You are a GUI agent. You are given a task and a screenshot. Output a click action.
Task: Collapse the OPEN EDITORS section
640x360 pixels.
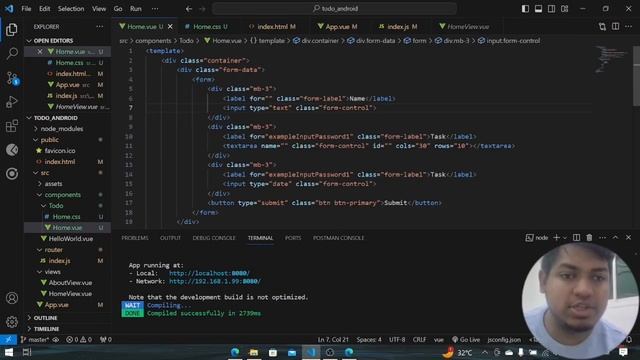point(67,41)
